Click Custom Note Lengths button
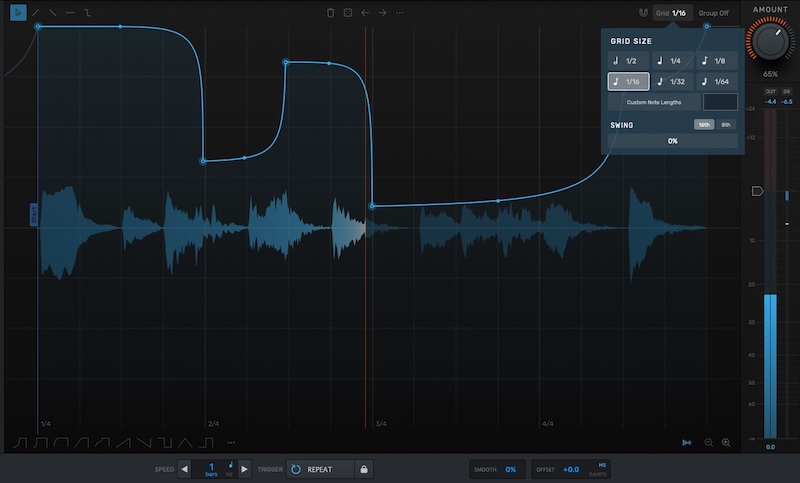This screenshot has height=483, width=800. (654, 102)
